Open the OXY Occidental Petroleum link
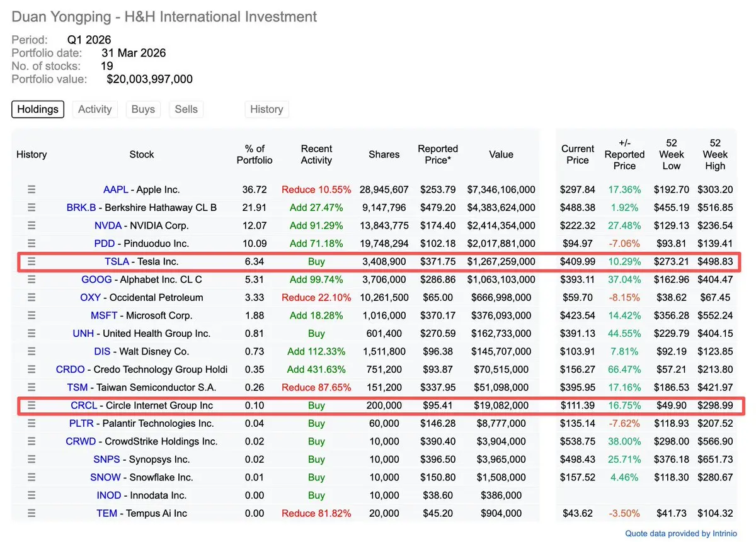The image size is (756, 542). (x=142, y=297)
